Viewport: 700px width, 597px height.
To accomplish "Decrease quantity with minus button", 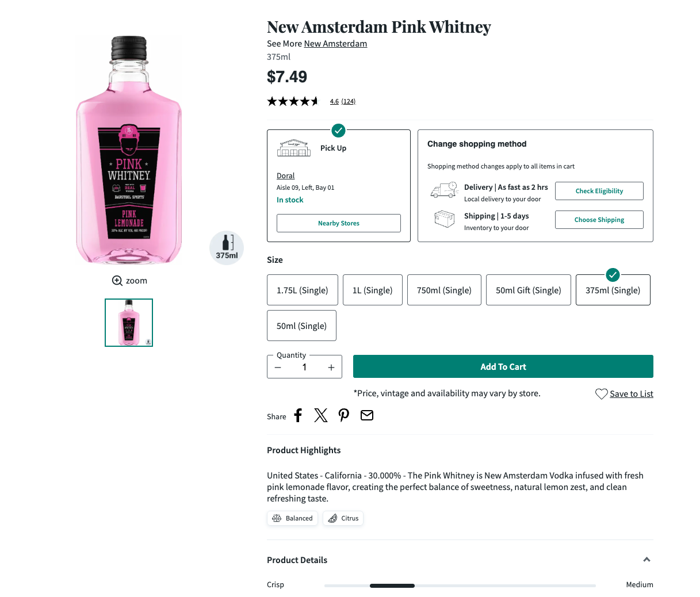I will coord(278,368).
